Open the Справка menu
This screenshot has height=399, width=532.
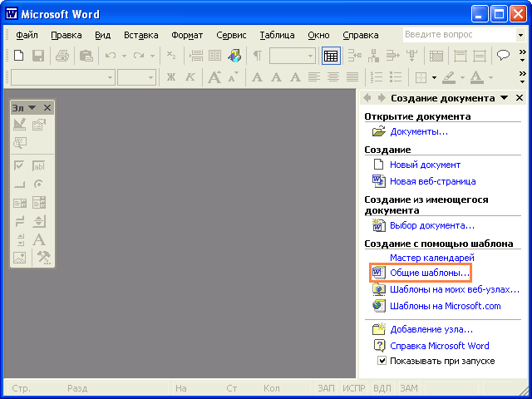point(360,35)
